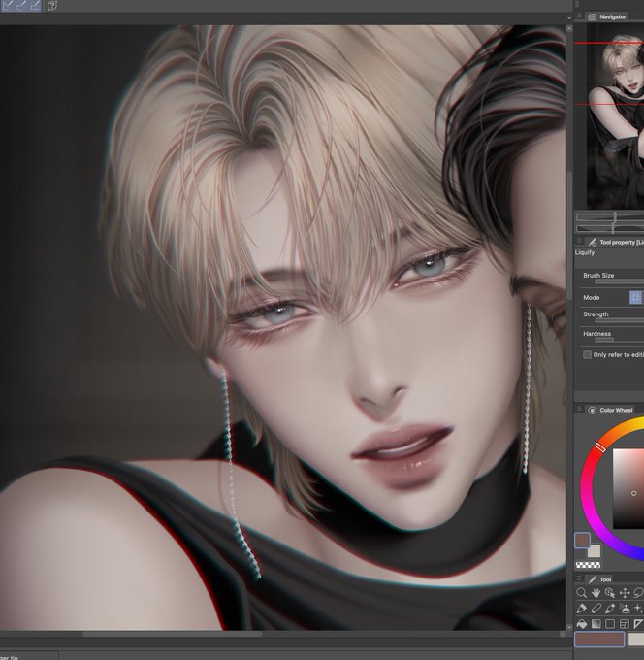Viewport: 644px width, 660px height.
Task: Click the scroll down arrow beside canvas
Action: (569, 627)
